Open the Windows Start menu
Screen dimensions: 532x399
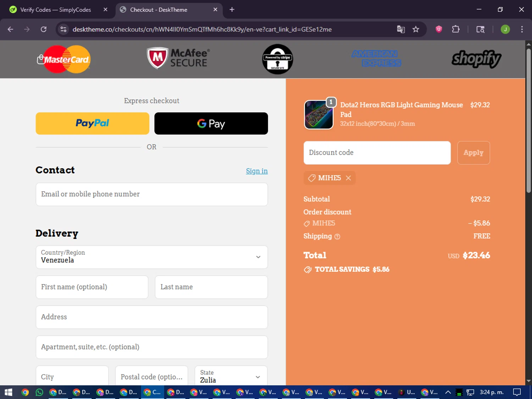click(x=9, y=392)
